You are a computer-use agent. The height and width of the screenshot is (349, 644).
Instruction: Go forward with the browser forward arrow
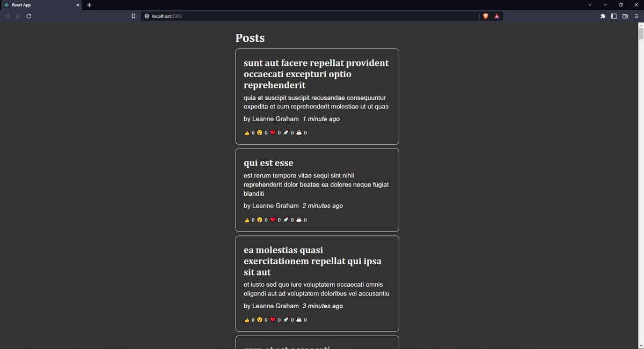click(18, 16)
